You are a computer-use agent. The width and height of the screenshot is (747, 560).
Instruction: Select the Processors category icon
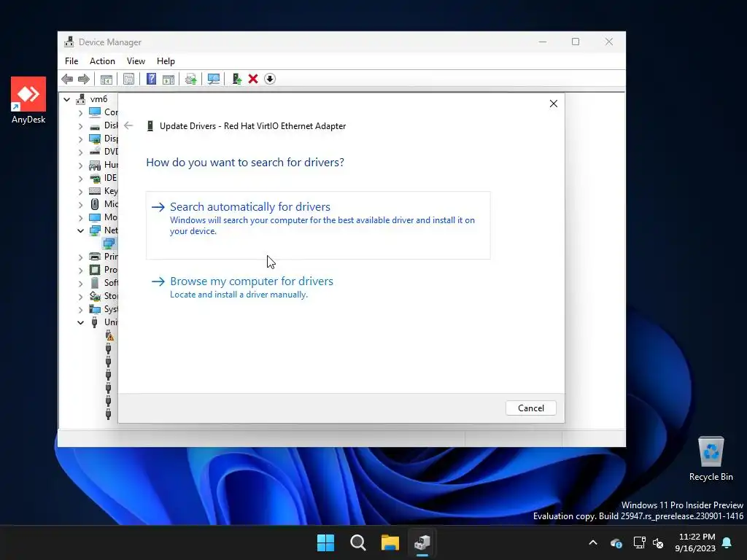pyautogui.click(x=96, y=270)
